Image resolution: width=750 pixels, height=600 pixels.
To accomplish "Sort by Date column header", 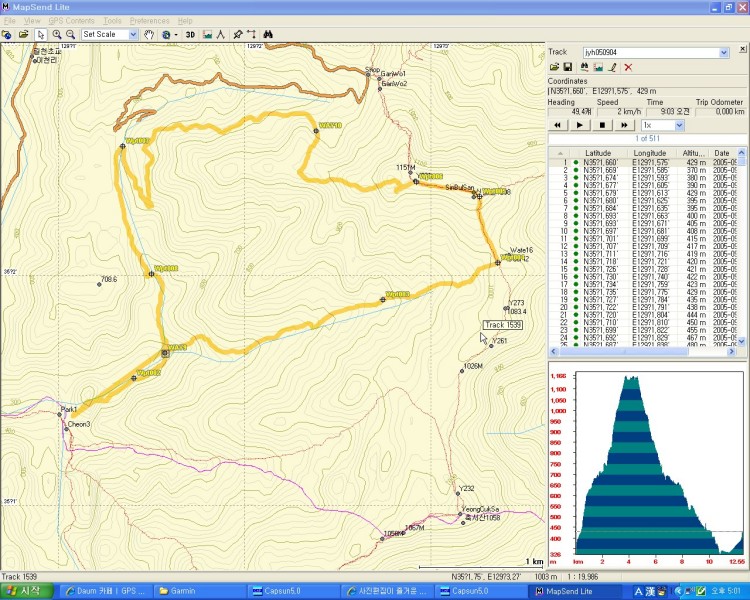I will point(723,153).
